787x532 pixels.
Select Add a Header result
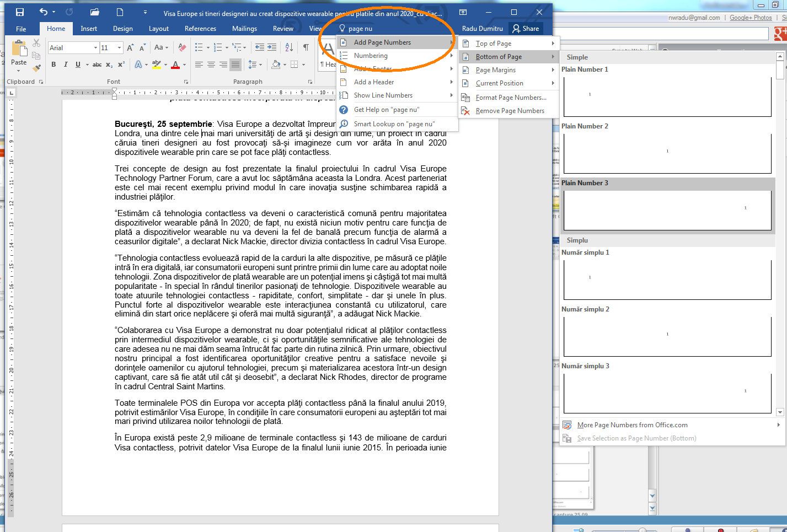pos(397,82)
